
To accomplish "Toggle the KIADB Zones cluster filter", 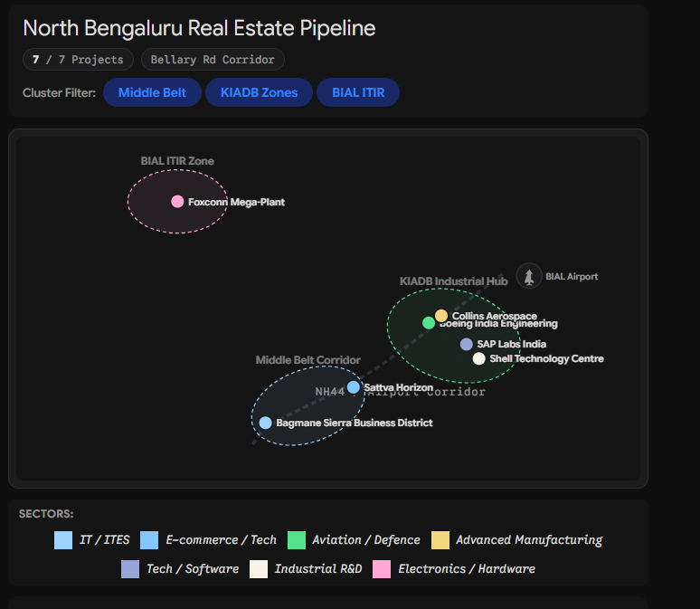I will [259, 92].
